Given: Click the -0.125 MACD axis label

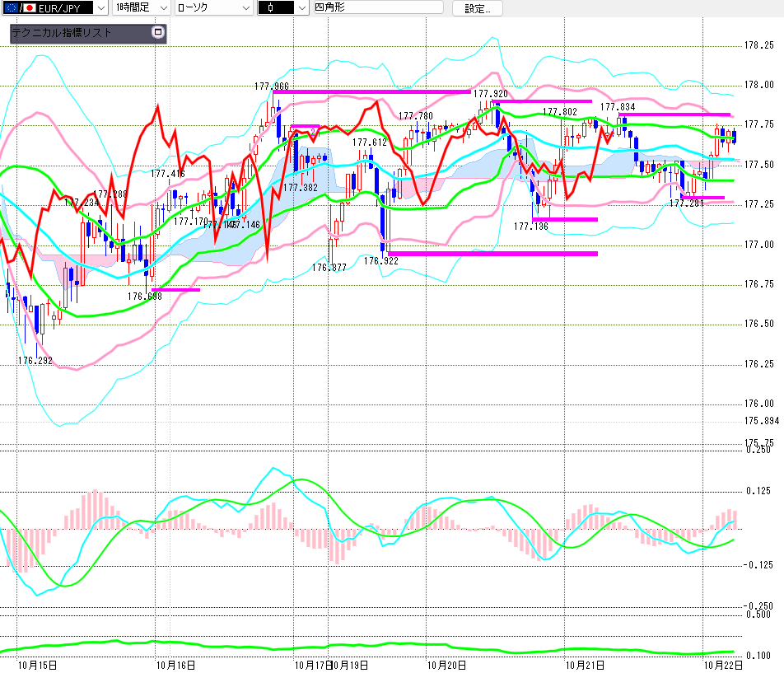Looking at the screenshot, I should 758,565.
